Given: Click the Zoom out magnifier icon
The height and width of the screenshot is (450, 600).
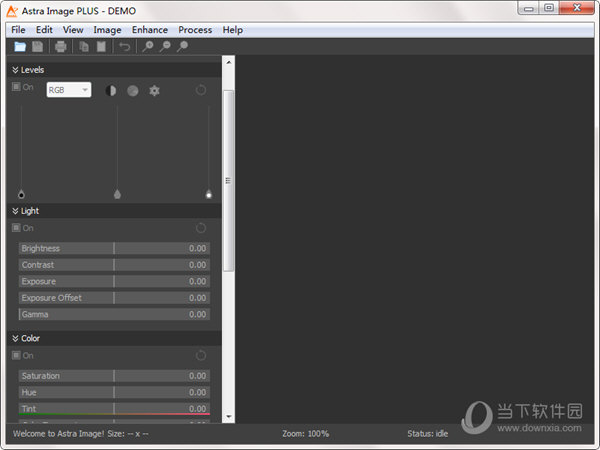Looking at the screenshot, I should tap(165, 47).
